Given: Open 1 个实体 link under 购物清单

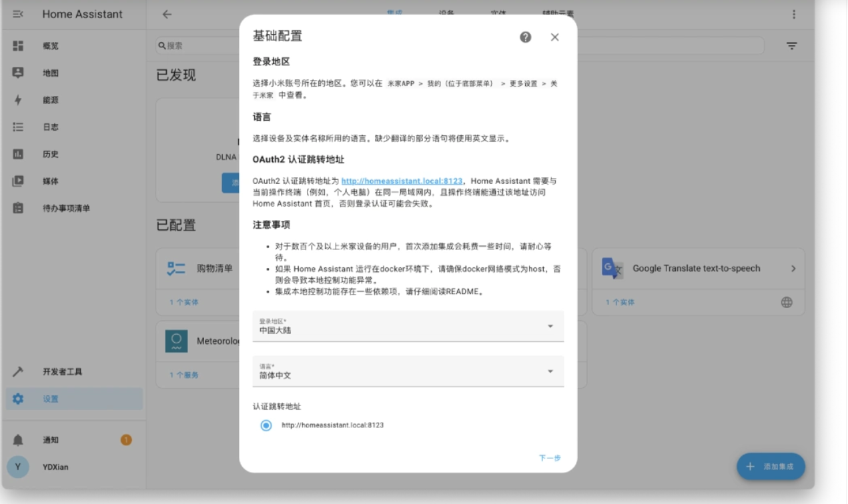Looking at the screenshot, I should pyautogui.click(x=183, y=302).
